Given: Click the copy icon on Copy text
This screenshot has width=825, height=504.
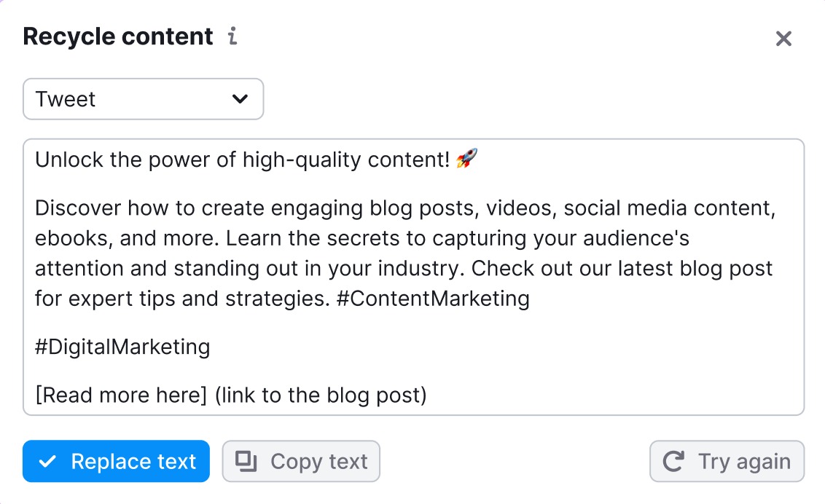Looking at the screenshot, I should 248,461.
